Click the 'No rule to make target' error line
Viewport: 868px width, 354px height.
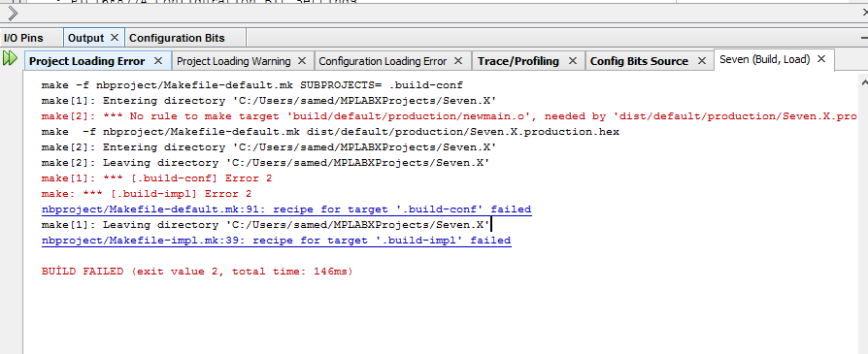(449, 116)
